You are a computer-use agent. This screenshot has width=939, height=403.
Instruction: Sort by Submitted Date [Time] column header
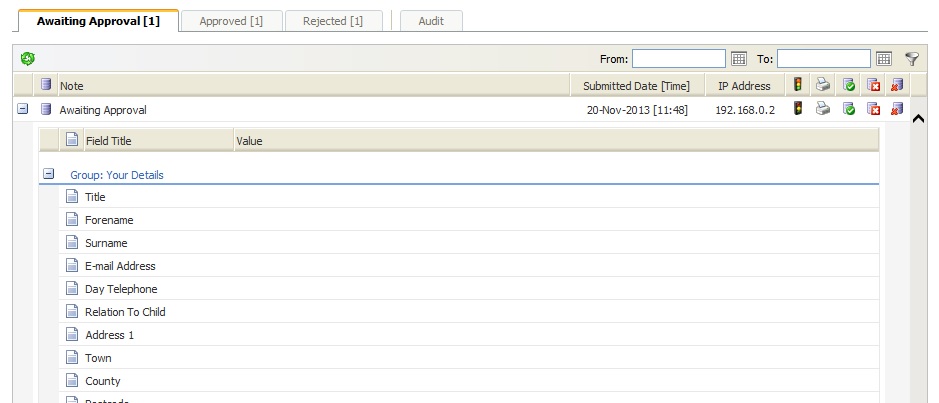636,86
